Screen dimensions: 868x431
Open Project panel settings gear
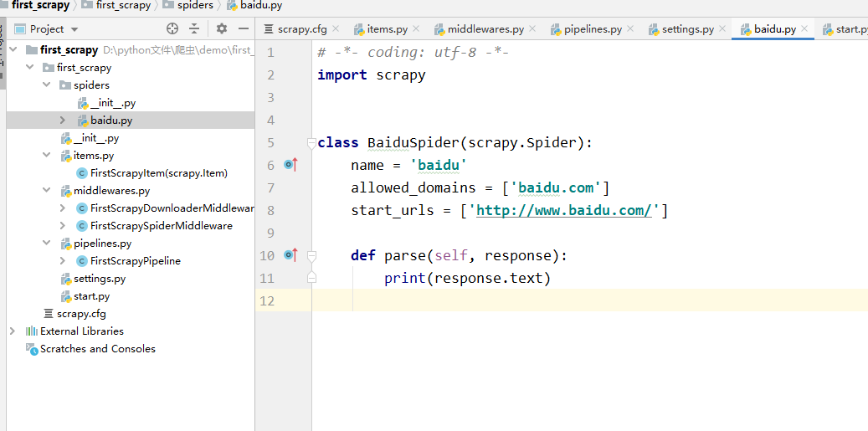click(x=222, y=28)
